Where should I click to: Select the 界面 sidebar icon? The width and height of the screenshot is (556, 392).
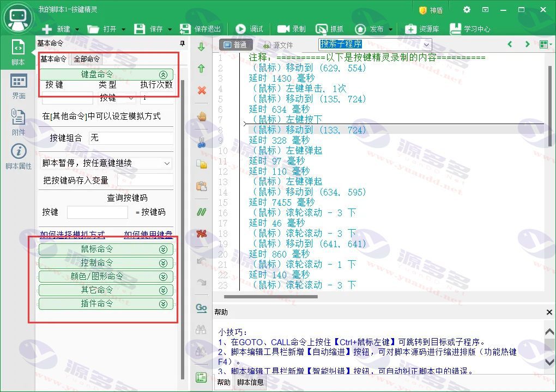point(19,87)
